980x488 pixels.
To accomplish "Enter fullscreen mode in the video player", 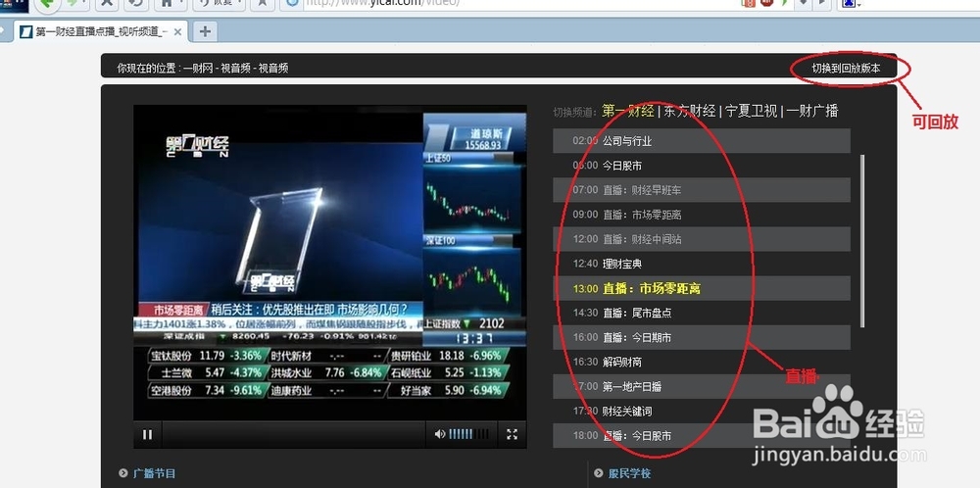I will click(x=512, y=434).
